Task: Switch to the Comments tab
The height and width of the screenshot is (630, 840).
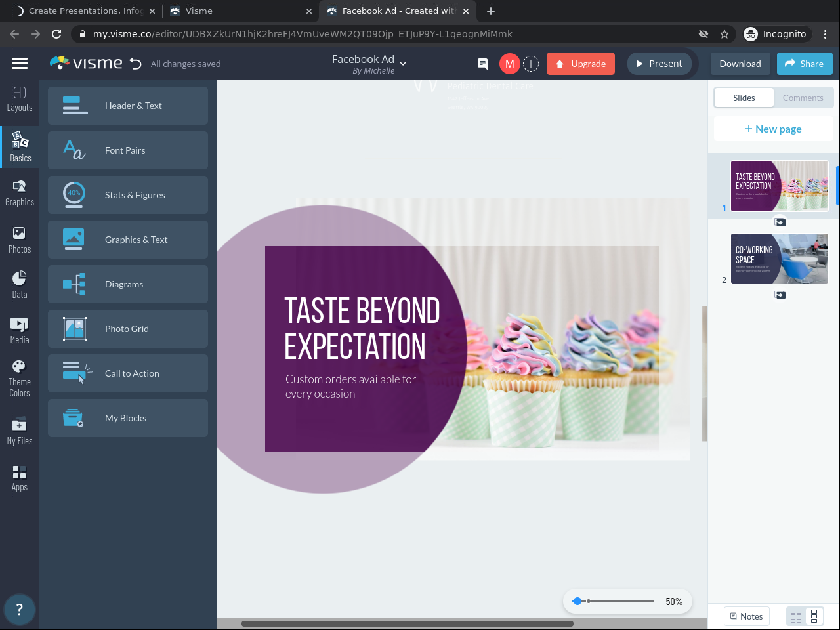Action: [803, 98]
